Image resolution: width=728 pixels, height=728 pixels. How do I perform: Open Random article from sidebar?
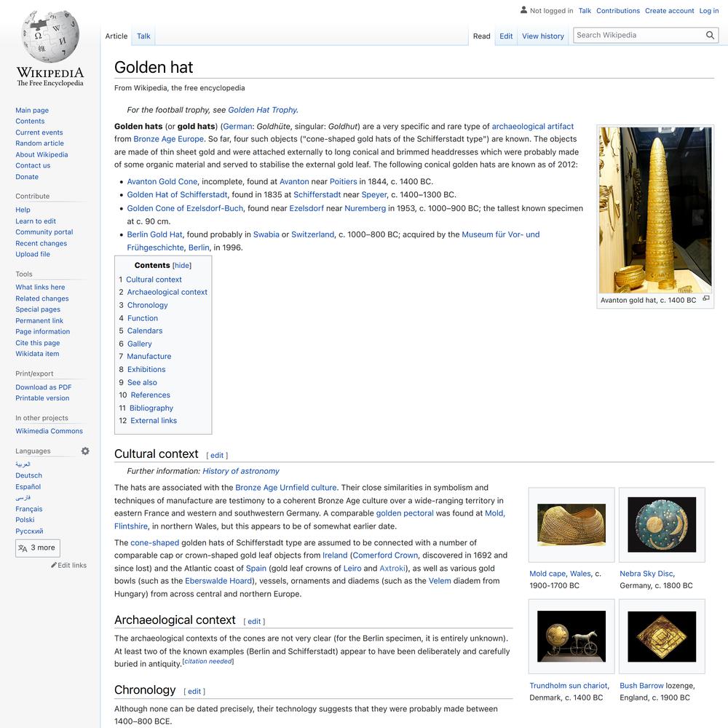[39, 143]
